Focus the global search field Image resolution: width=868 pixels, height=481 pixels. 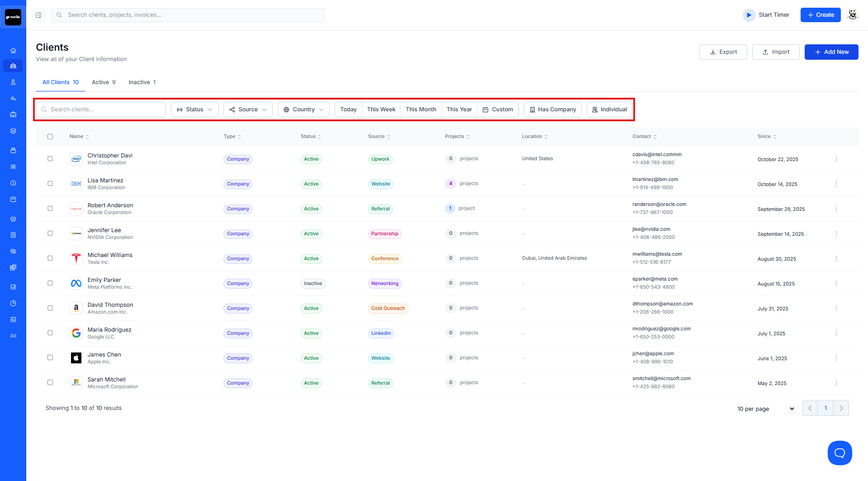point(188,15)
